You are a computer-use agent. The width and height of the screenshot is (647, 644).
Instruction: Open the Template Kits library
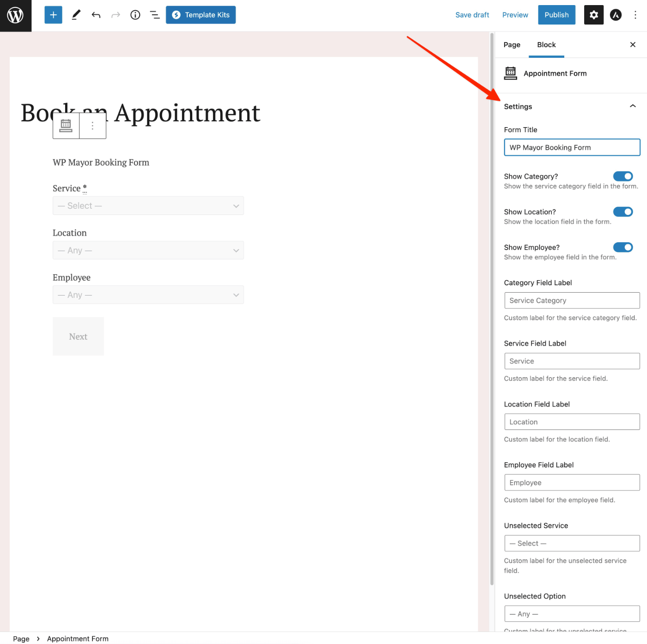[x=201, y=15]
